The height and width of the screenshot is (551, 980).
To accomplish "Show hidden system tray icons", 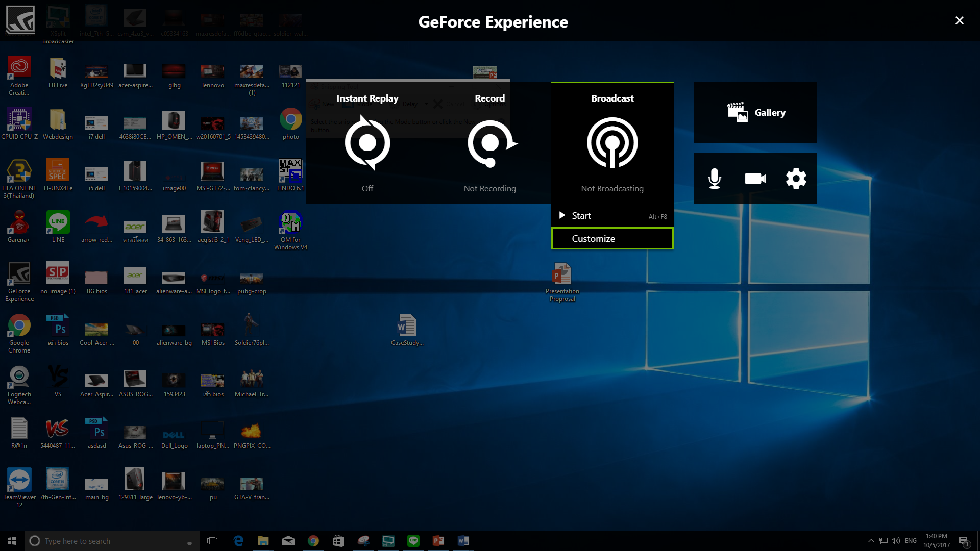I will click(871, 541).
